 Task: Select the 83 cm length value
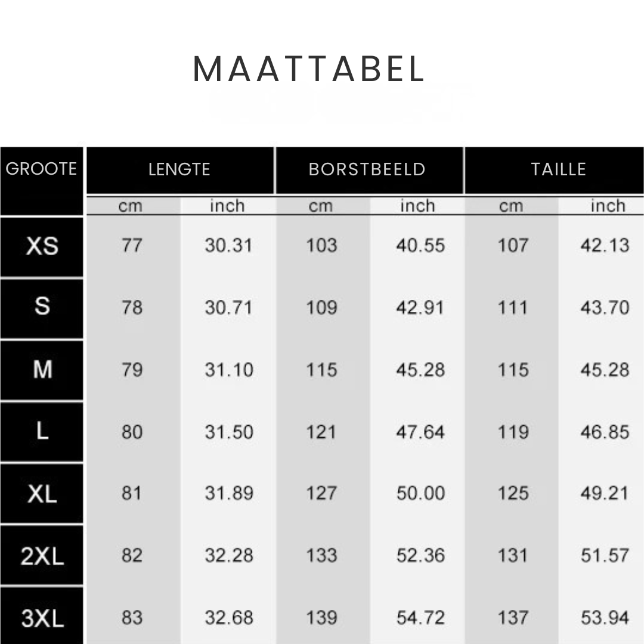(132, 618)
